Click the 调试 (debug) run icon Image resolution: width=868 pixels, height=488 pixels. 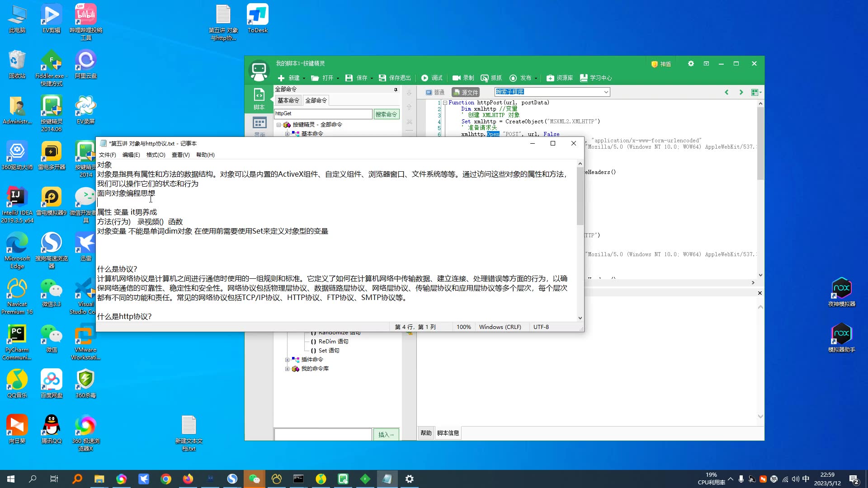(x=425, y=78)
